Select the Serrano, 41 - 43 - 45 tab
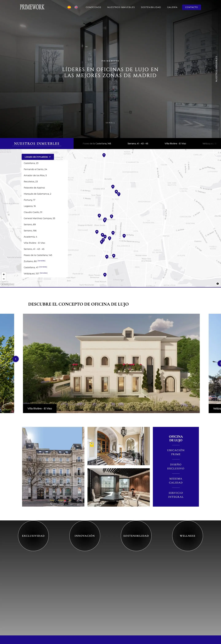The width and height of the screenshot is (221, 644). [138, 144]
